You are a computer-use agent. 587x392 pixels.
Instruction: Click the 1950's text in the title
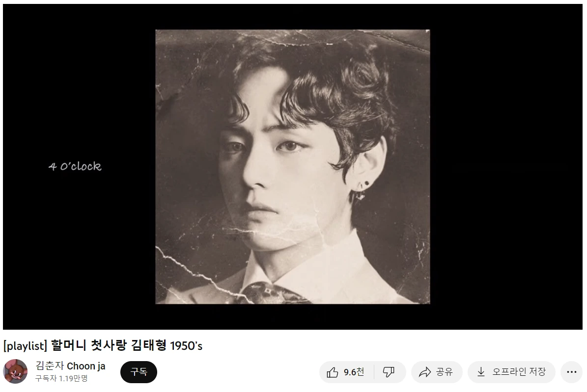186,345
